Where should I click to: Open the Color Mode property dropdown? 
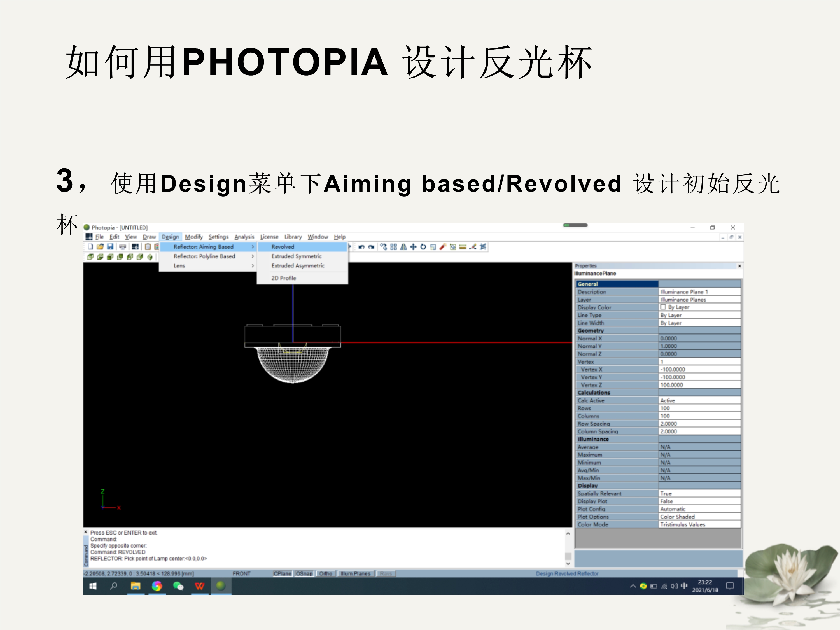699,524
